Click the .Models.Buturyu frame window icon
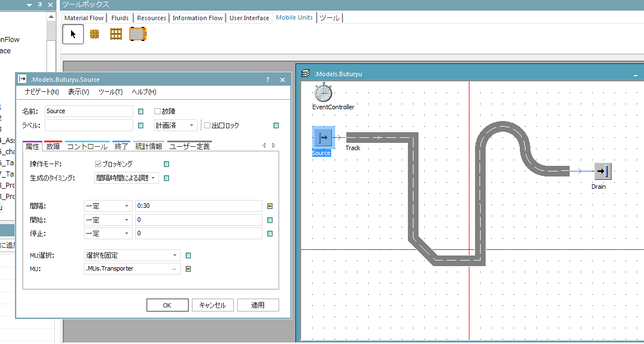The height and width of the screenshot is (344, 644). click(x=305, y=74)
